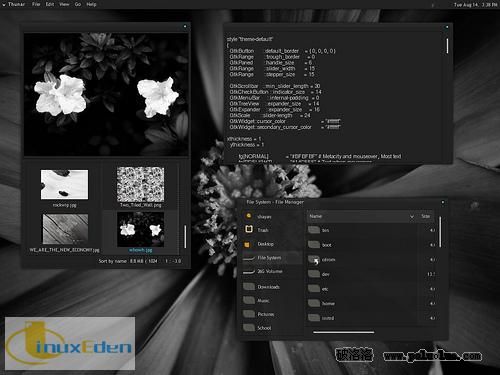Select the shayan label in sidebar
The height and width of the screenshot is (375, 500).
coord(264,217)
